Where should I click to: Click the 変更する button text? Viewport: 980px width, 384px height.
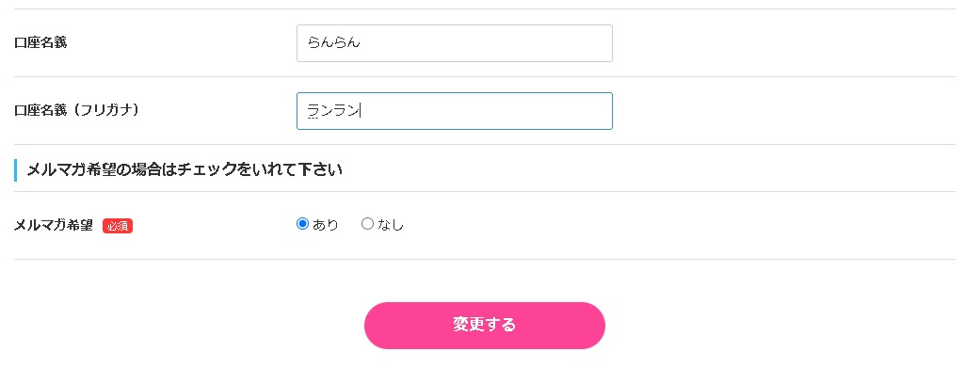[x=484, y=325]
